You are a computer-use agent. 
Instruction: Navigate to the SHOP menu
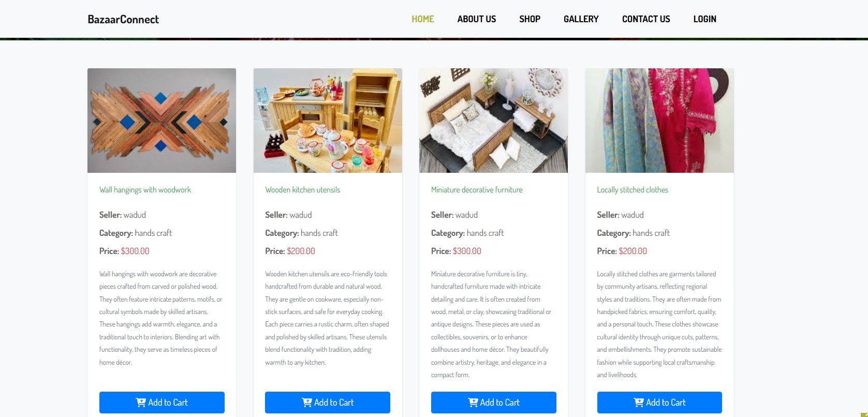(529, 19)
